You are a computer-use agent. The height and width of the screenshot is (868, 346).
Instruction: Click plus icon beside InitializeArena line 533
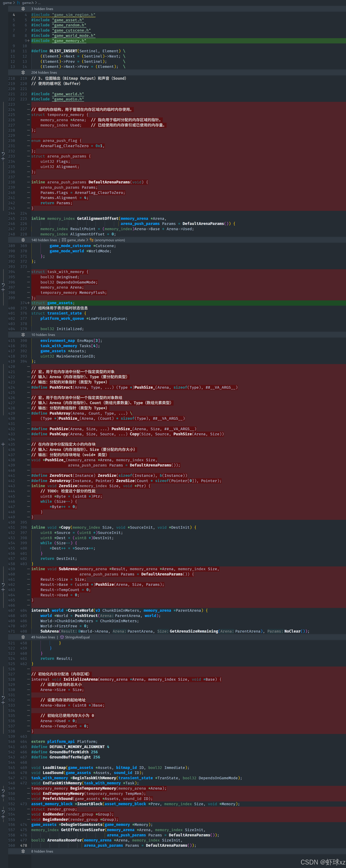(x=3, y=703)
